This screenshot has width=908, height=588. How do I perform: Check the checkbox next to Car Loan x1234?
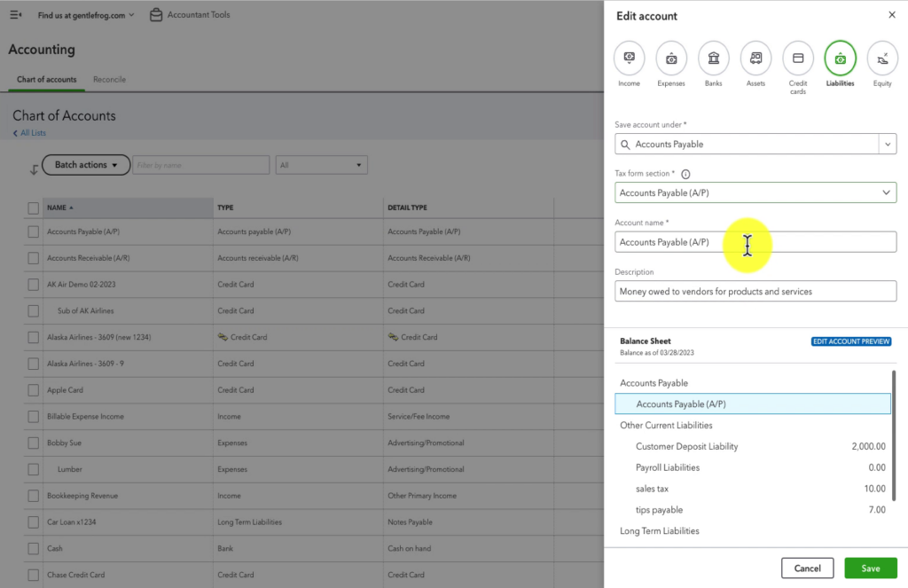point(33,521)
